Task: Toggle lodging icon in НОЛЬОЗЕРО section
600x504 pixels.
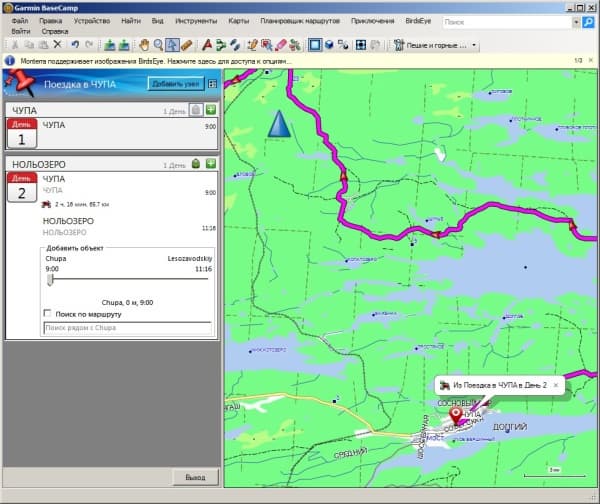Action: (196, 164)
